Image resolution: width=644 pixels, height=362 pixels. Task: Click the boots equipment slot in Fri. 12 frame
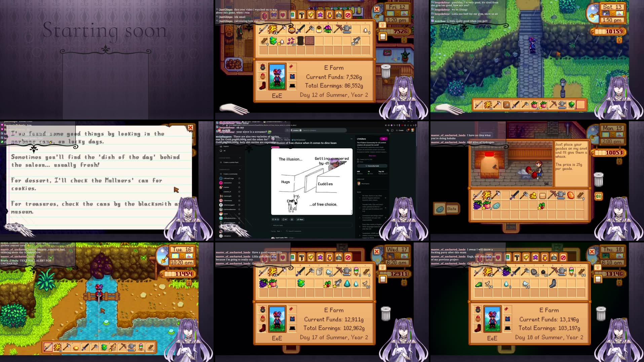click(x=263, y=86)
